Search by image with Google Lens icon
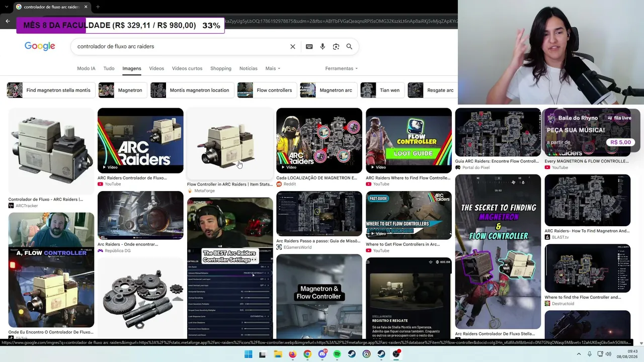This screenshot has width=644, height=362. [x=336, y=46]
